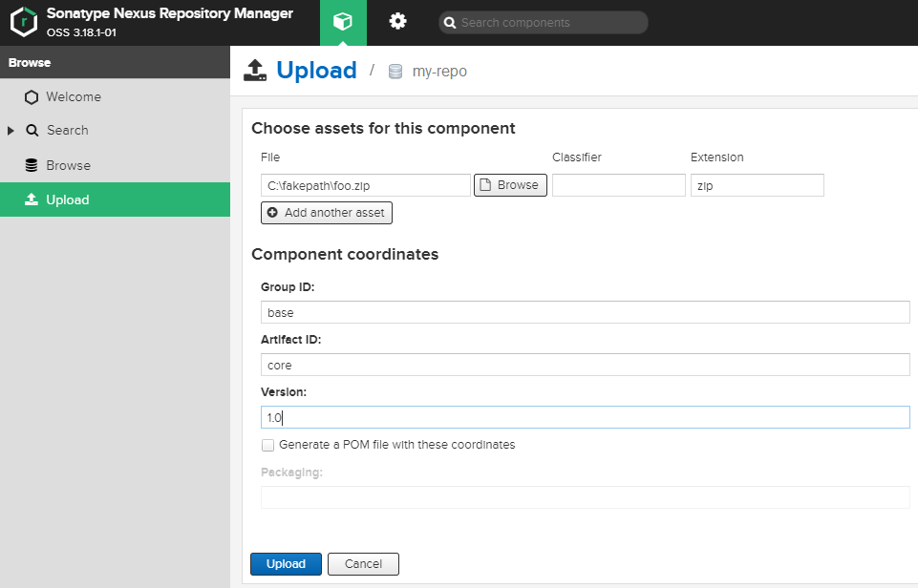Screen dimensions: 918x588
Task: Focus the Classifier input field
Action: [618, 184]
